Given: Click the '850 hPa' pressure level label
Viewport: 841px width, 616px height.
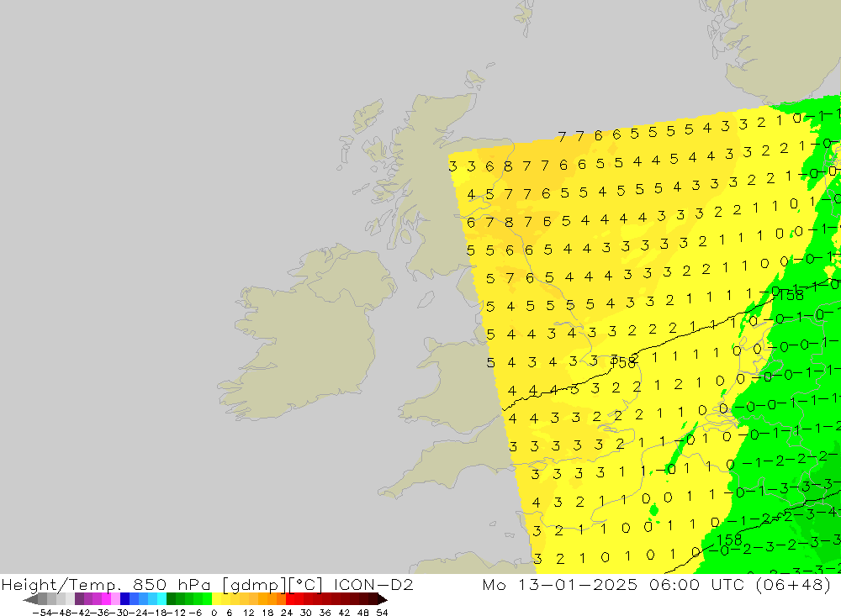Looking at the screenshot, I should [172, 584].
